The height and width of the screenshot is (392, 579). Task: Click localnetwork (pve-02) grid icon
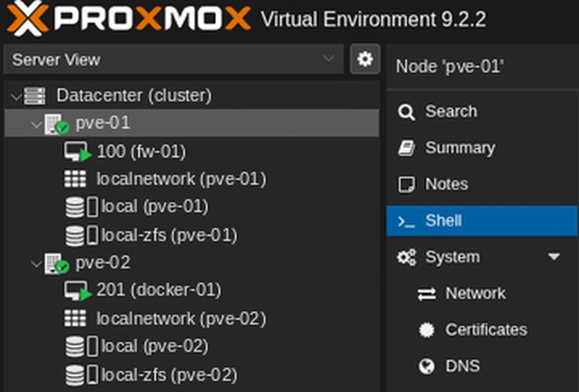click(76, 318)
